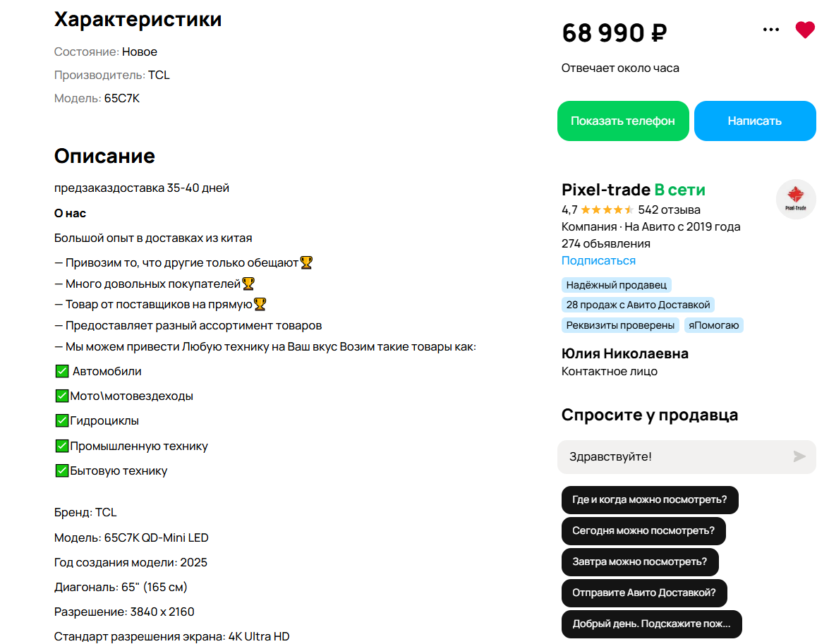Click the яПомогаю badge

714,325
